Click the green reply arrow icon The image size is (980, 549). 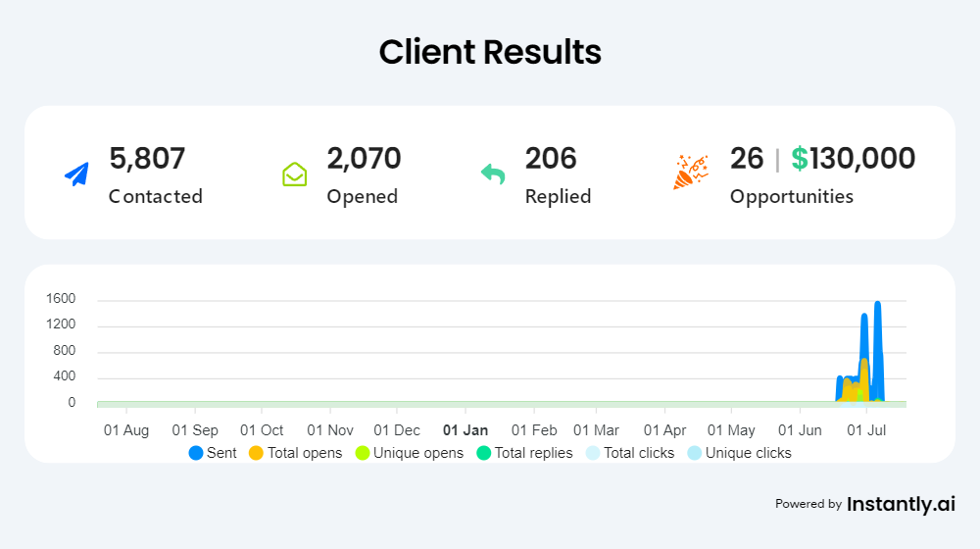pyautogui.click(x=493, y=175)
